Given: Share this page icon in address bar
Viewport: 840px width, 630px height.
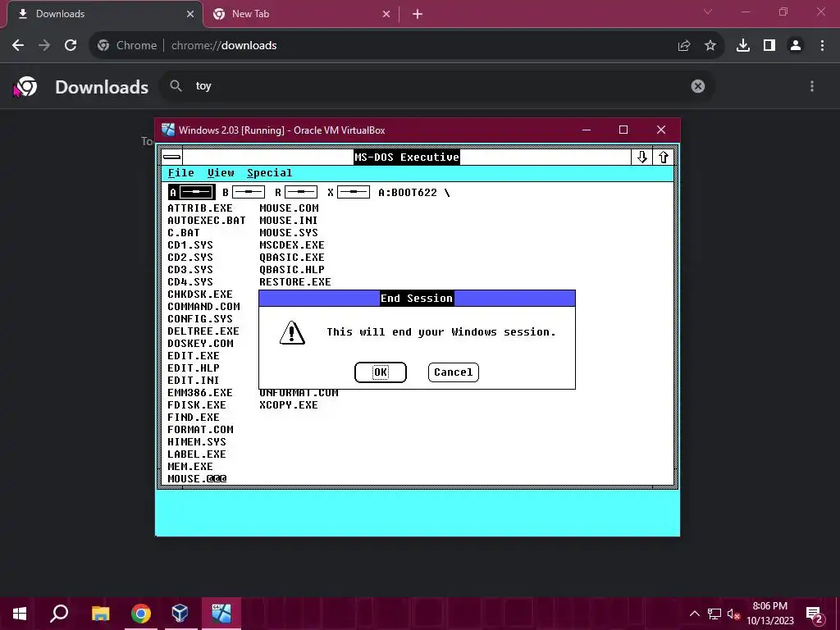Looking at the screenshot, I should coord(684,46).
